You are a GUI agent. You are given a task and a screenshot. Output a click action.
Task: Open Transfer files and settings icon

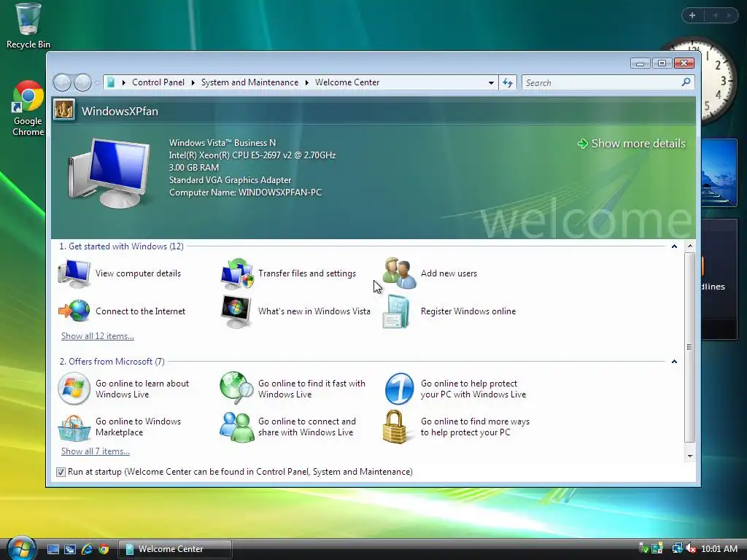point(237,273)
